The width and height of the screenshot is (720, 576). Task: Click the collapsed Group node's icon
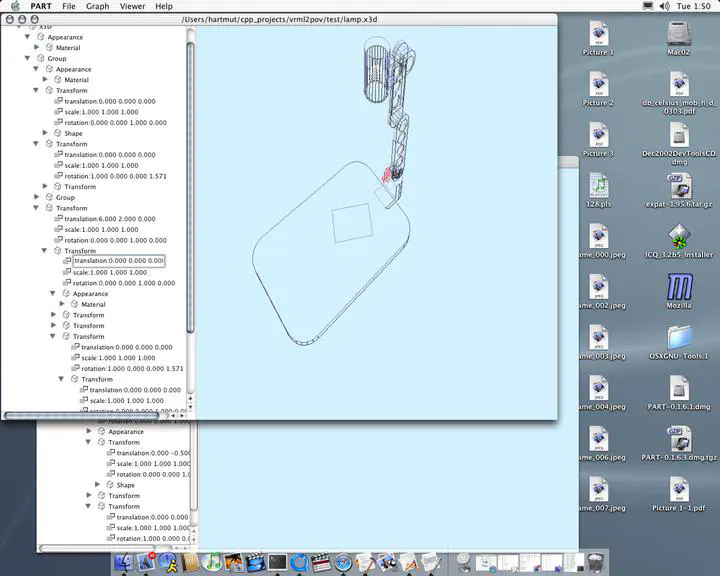tap(49, 197)
